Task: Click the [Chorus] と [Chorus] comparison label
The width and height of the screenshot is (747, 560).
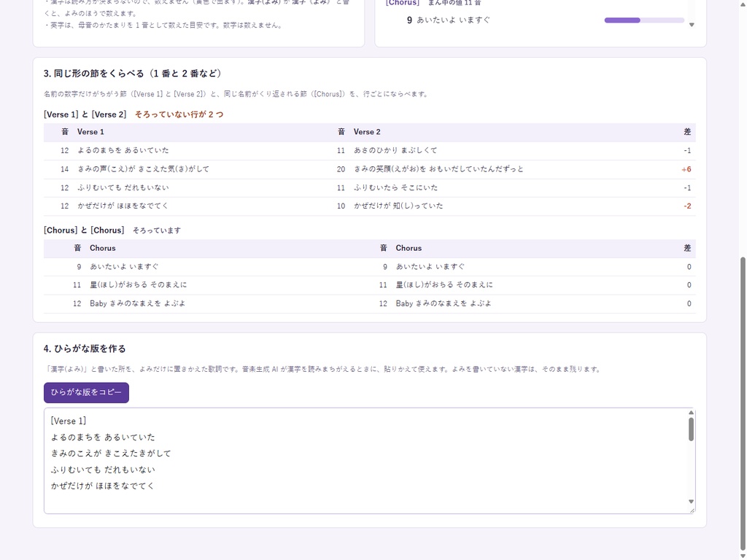Action: (84, 230)
